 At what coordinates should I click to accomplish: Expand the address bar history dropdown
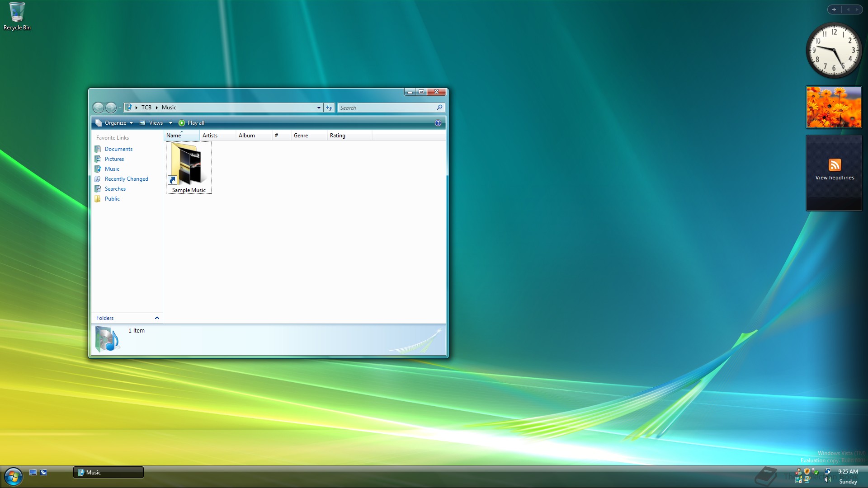(319, 108)
